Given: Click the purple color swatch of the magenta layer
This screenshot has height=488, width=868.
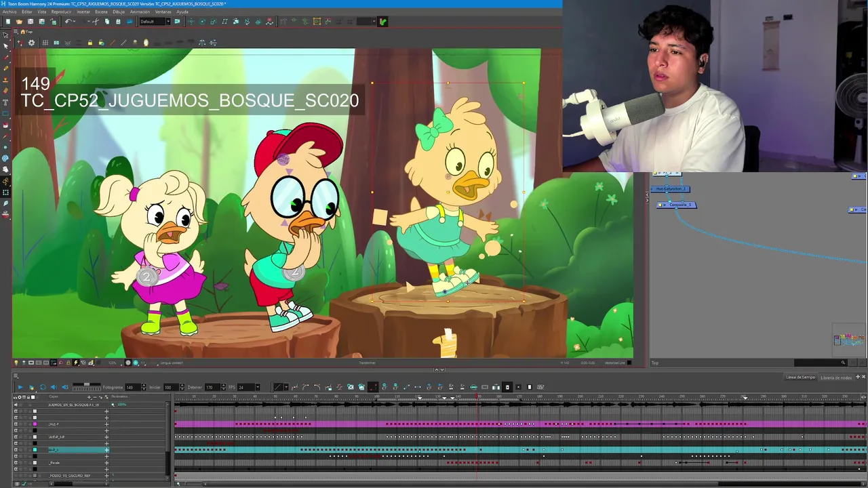Looking at the screenshot, I should [x=35, y=424].
